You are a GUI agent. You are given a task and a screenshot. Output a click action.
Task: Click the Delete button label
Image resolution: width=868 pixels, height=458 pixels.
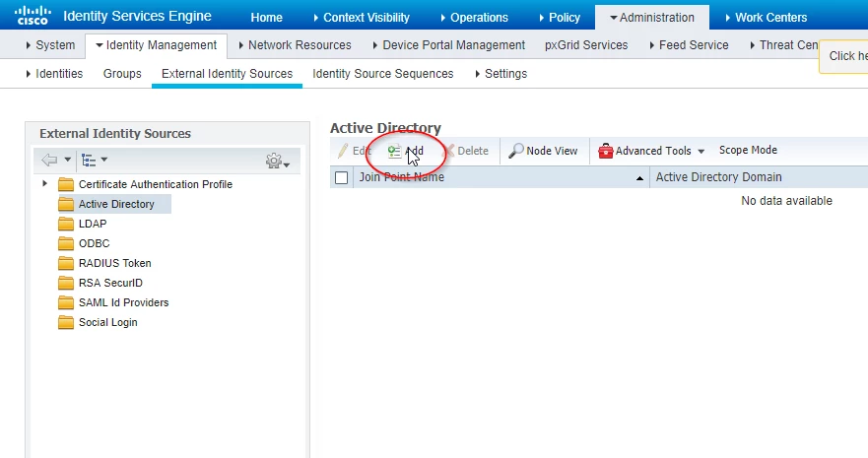pos(473,151)
